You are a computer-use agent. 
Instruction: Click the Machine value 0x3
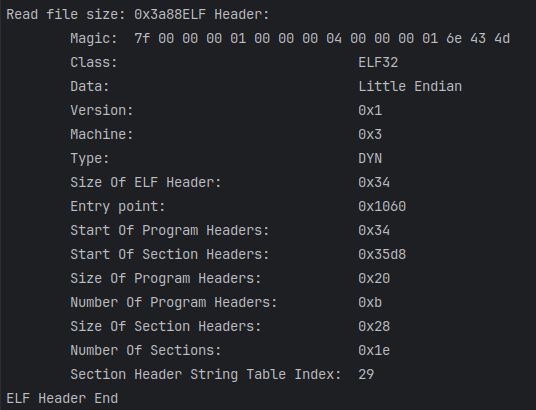tap(370, 134)
